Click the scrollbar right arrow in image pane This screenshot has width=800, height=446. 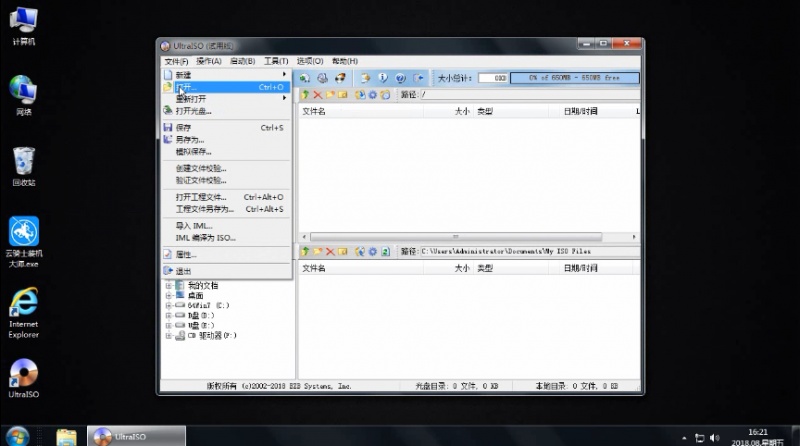click(x=634, y=237)
